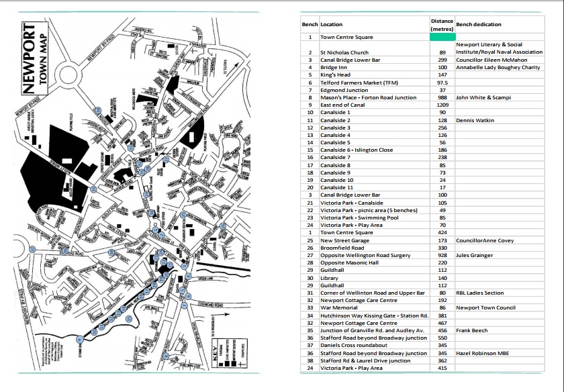Select 'Junction of Granville Rd. and Audley Av.'
This screenshot has width=564, height=392.
click(375, 330)
